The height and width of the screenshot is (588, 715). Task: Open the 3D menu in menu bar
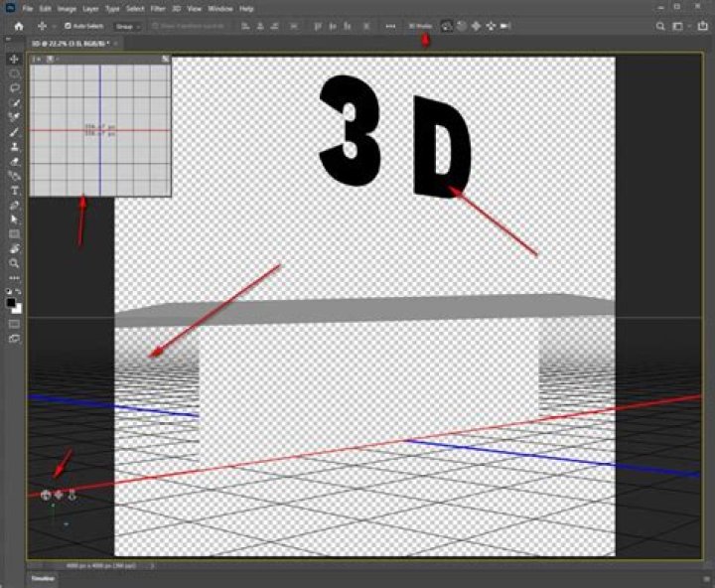pyautogui.click(x=177, y=8)
